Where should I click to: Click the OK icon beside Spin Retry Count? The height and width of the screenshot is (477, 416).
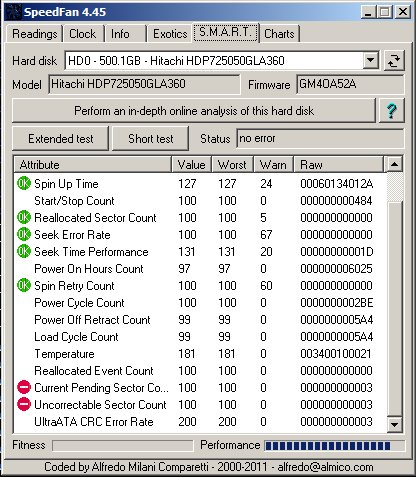pos(24,286)
